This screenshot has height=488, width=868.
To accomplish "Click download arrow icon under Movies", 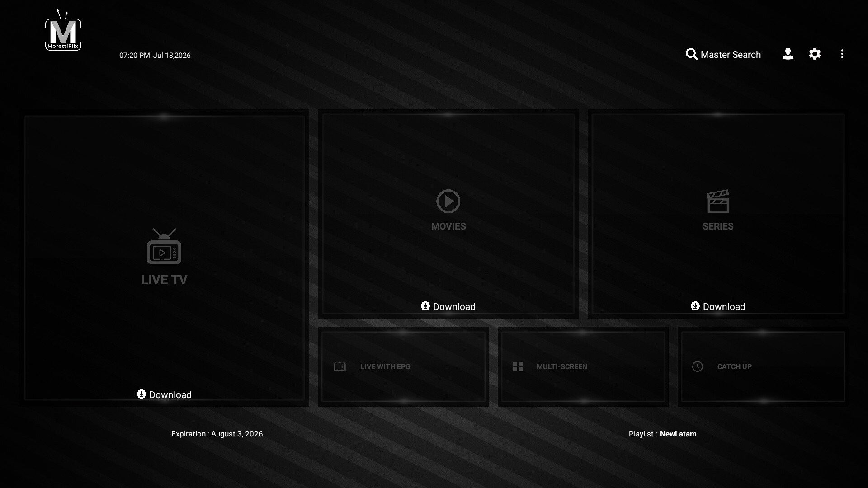I will pos(425,306).
